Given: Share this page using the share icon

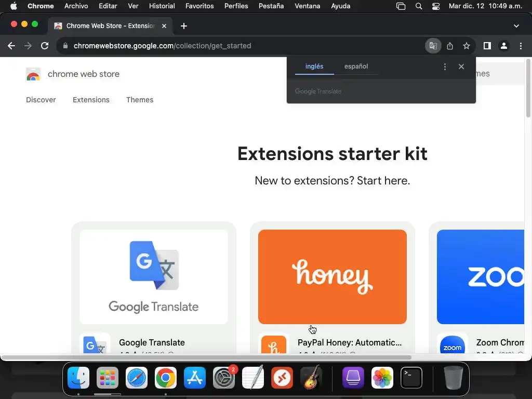Looking at the screenshot, I should click(450, 46).
